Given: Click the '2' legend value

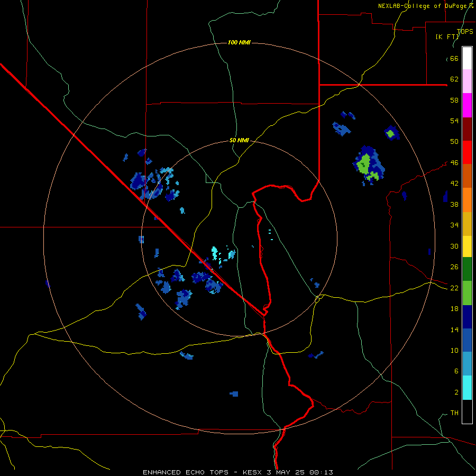Looking at the screenshot, I should pyautogui.click(x=456, y=392).
